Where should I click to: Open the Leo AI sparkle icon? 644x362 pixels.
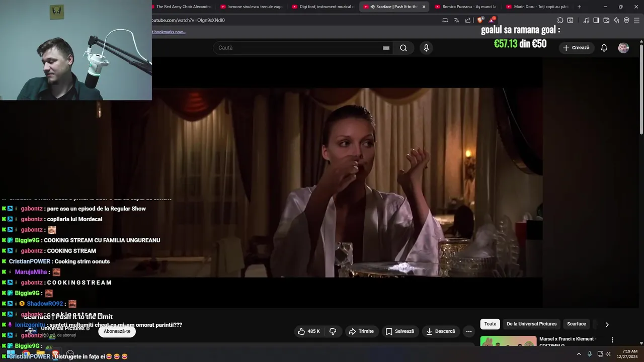tap(616, 20)
